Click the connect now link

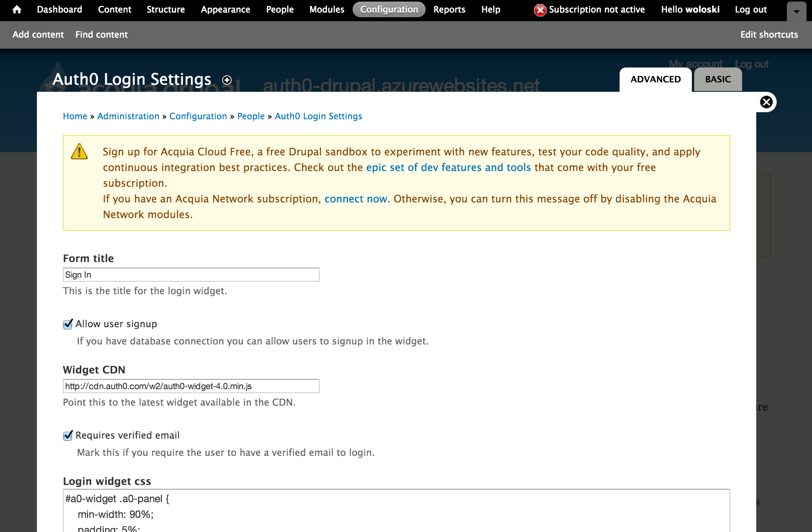coord(355,199)
